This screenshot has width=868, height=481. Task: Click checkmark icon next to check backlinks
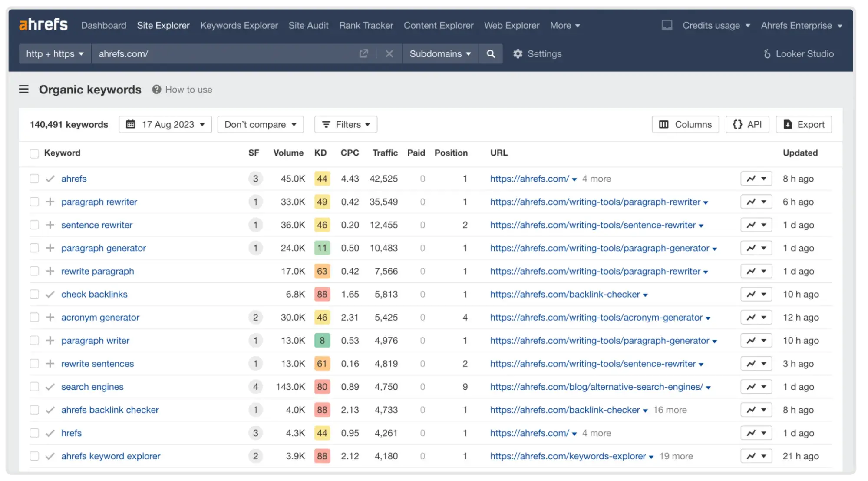[50, 294]
